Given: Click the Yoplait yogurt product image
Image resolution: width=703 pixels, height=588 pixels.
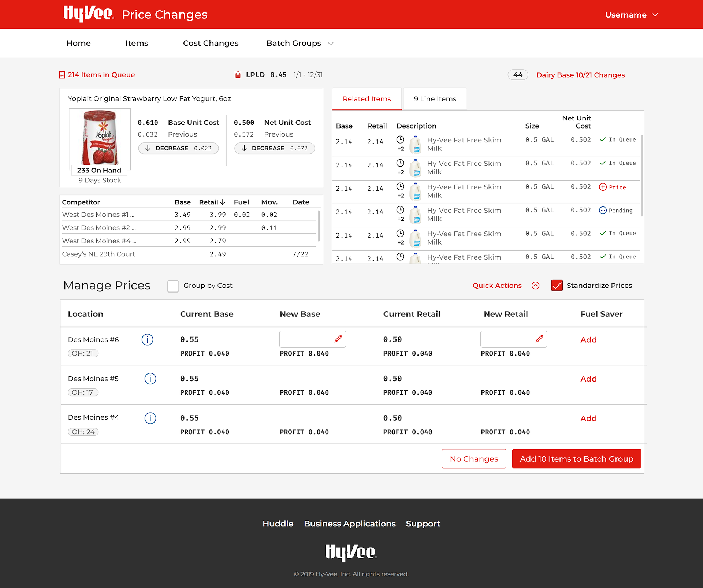Looking at the screenshot, I should (x=100, y=138).
